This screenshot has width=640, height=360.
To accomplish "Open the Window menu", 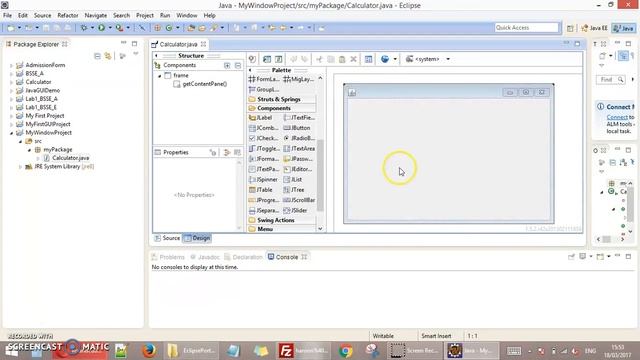I will (187, 16).
